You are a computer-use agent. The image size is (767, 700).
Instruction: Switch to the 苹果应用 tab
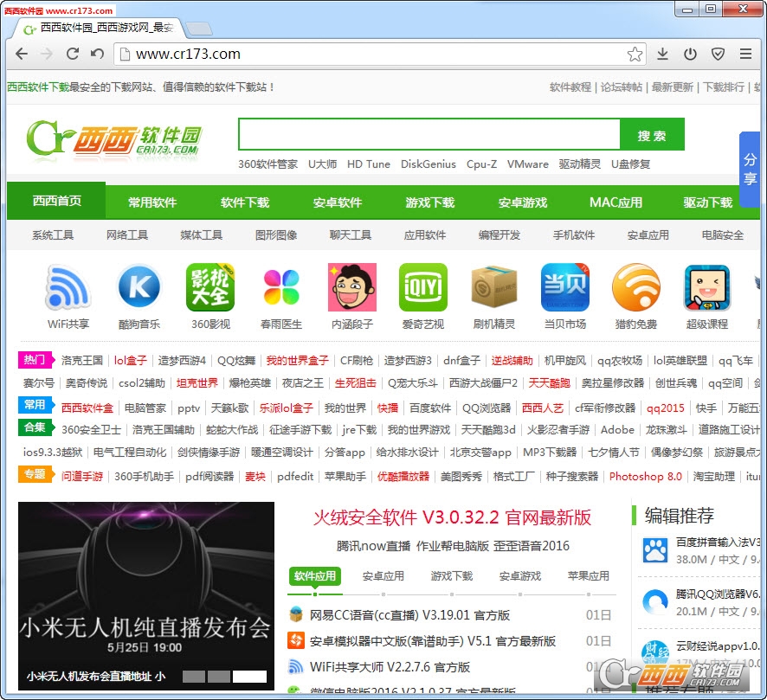(x=589, y=576)
